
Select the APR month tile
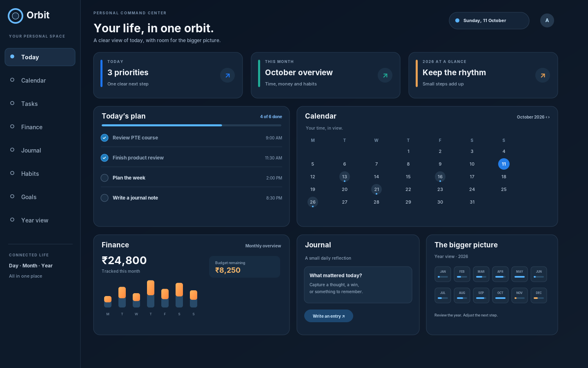(x=500, y=274)
